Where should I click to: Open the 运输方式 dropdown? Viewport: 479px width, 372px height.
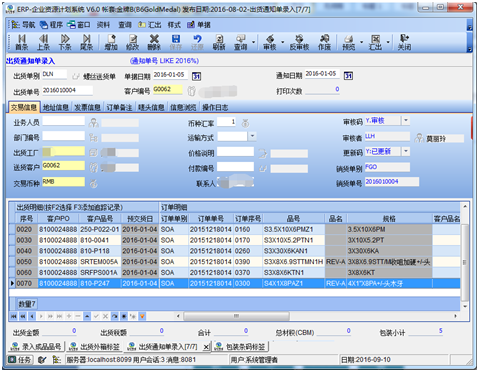pyautogui.click(x=252, y=136)
